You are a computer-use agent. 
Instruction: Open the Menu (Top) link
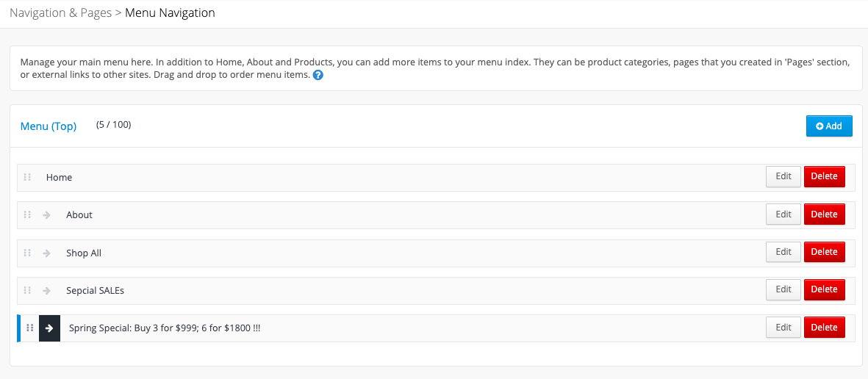click(49, 126)
